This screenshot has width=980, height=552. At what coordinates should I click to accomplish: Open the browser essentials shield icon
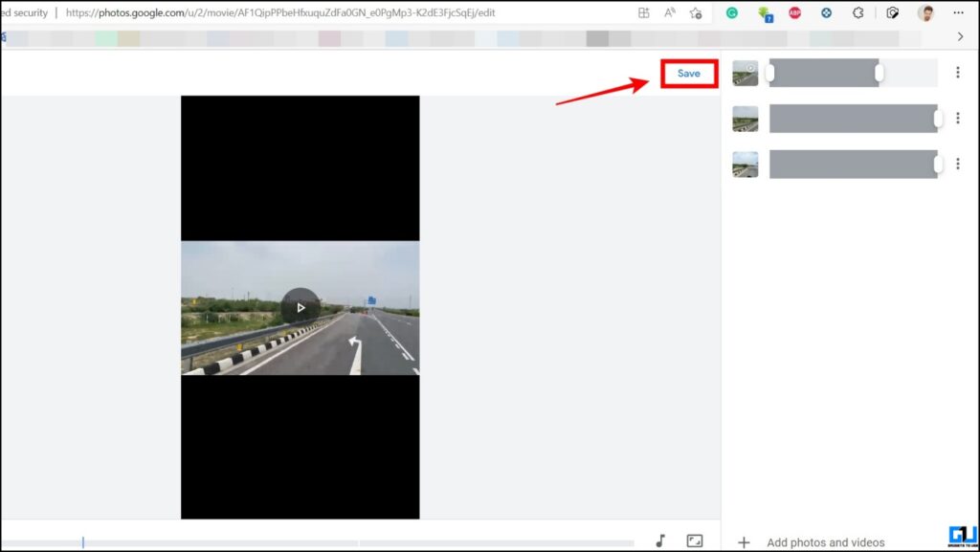point(893,12)
